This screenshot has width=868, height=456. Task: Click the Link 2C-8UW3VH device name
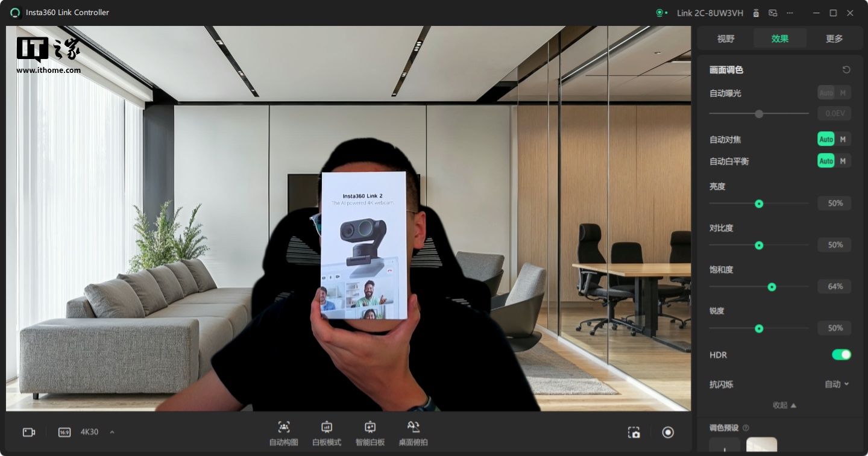(x=710, y=13)
